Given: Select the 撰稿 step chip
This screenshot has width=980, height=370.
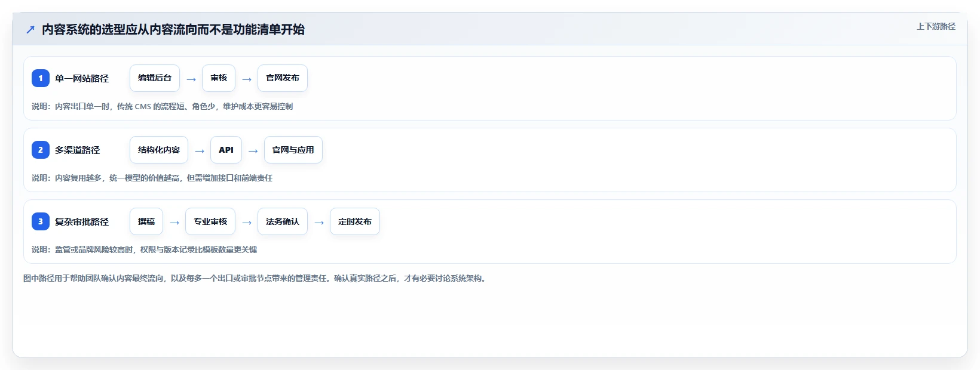Looking at the screenshot, I should click(x=146, y=221).
